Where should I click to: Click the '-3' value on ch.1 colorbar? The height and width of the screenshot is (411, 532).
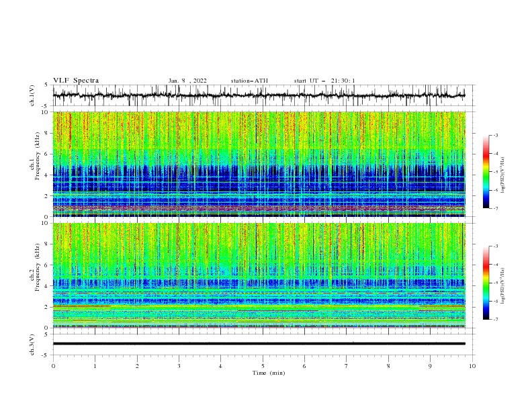click(x=496, y=135)
